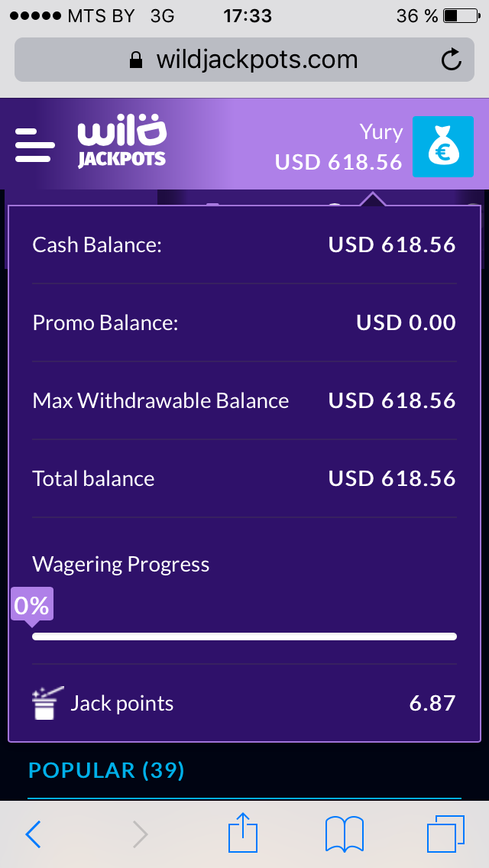Open the hamburger menu icon
The height and width of the screenshot is (868, 489).
[35, 144]
